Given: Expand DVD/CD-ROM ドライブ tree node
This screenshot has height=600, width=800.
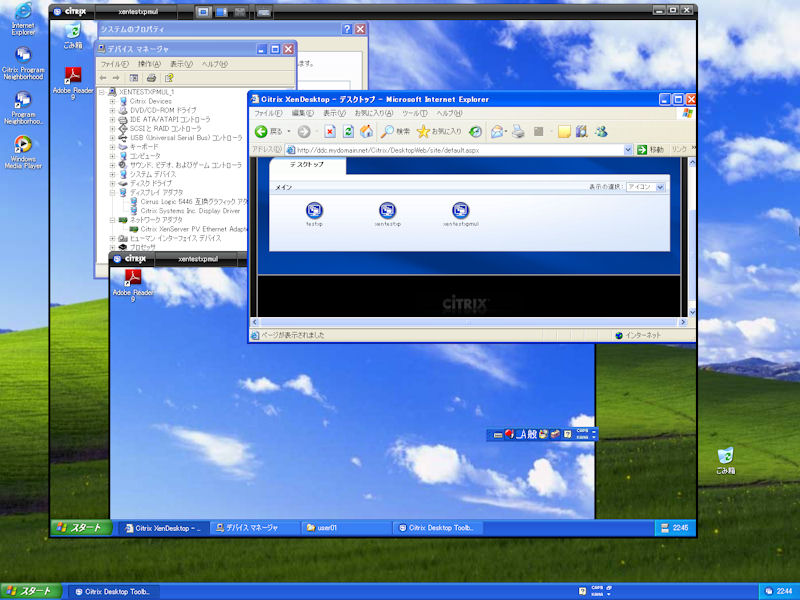Looking at the screenshot, I should tap(112, 110).
